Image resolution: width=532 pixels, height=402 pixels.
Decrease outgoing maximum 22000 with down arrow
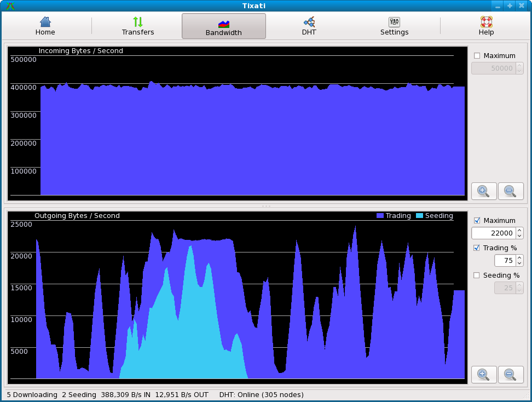519,236
